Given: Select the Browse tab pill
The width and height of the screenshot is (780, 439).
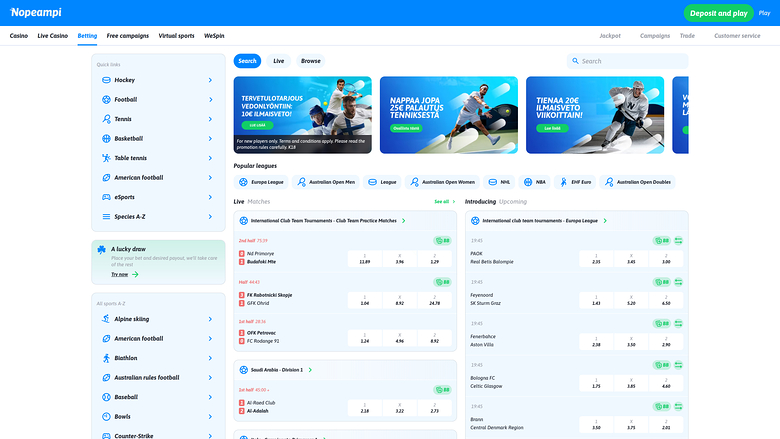Looking at the screenshot, I should [311, 61].
